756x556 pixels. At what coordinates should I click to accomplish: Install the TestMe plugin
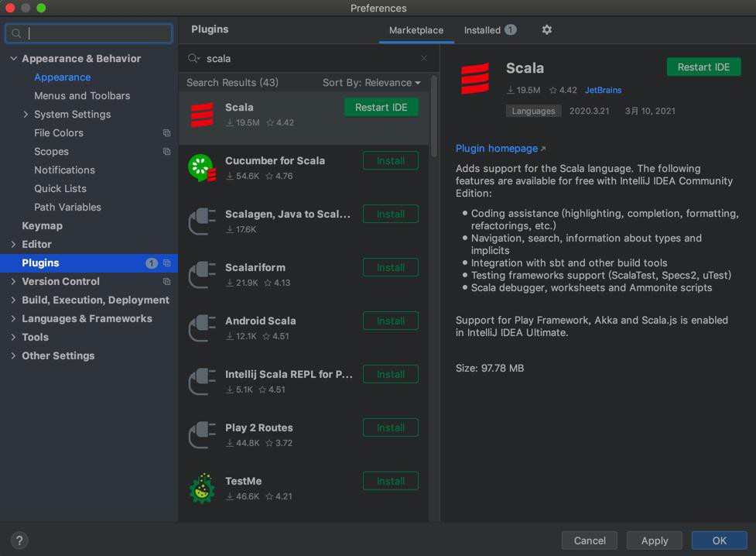pos(391,481)
